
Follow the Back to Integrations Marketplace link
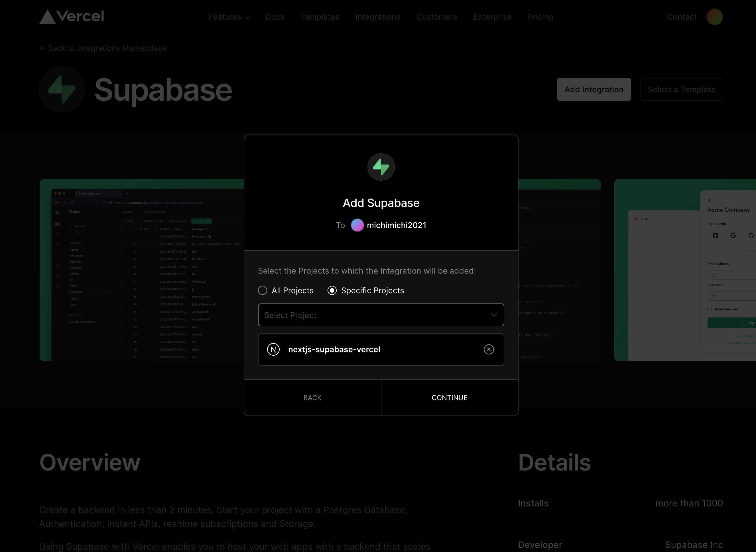(107, 48)
